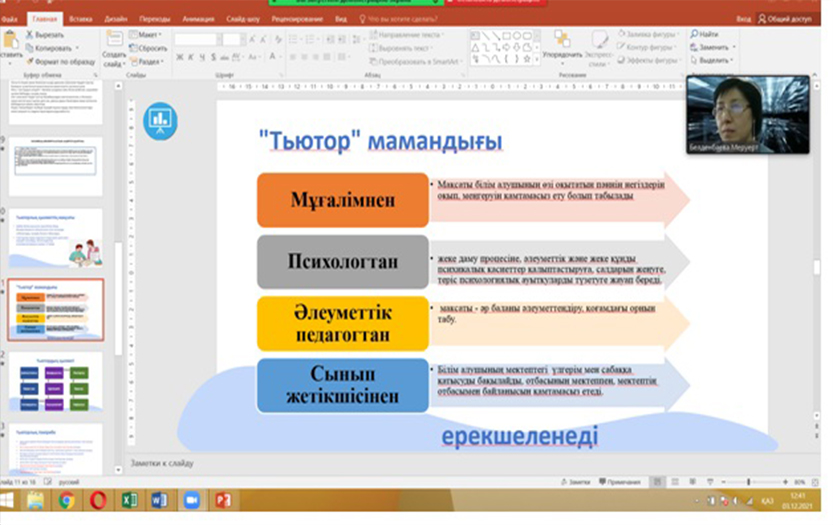Open the Opera browser from the taskbar
Image resolution: width=833 pixels, height=525 pixels.
(x=97, y=500)
